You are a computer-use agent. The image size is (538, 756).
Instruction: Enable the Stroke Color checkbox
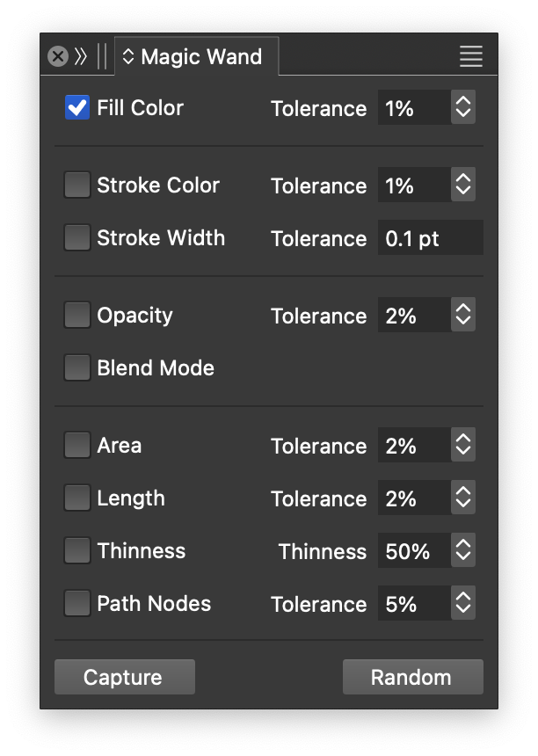pyautogui.click(x=77, y=185)
